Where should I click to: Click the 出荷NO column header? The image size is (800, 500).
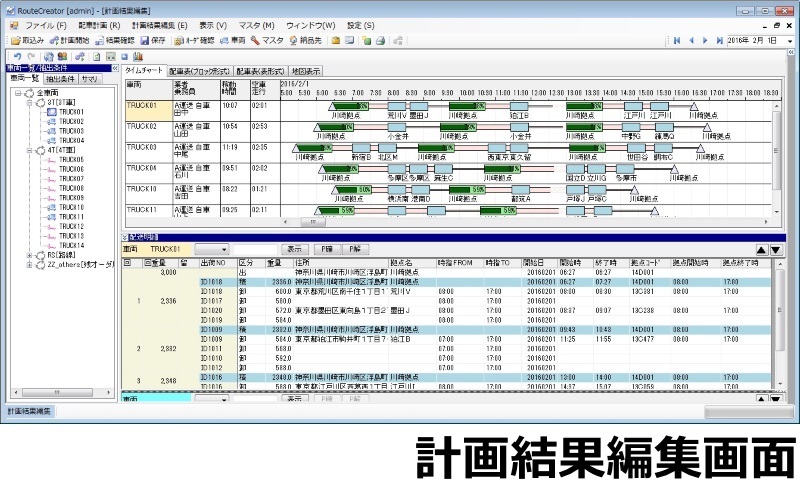point(218,263)
